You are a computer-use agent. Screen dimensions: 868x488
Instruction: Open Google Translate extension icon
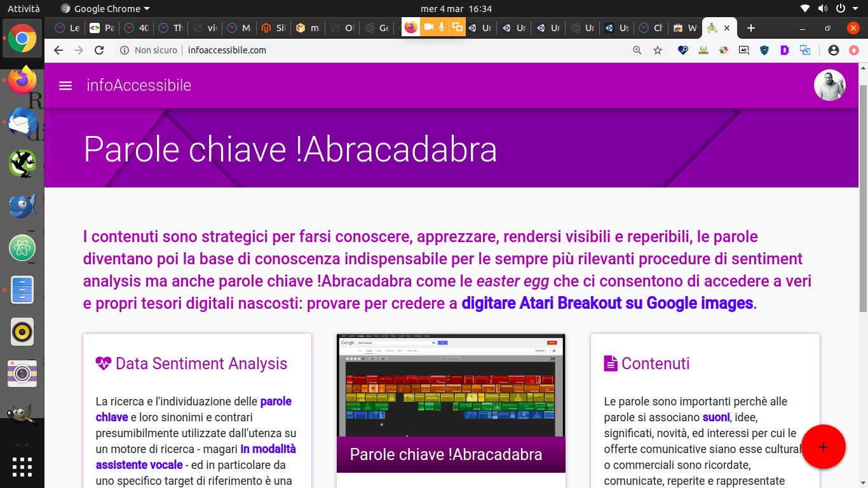805,50
